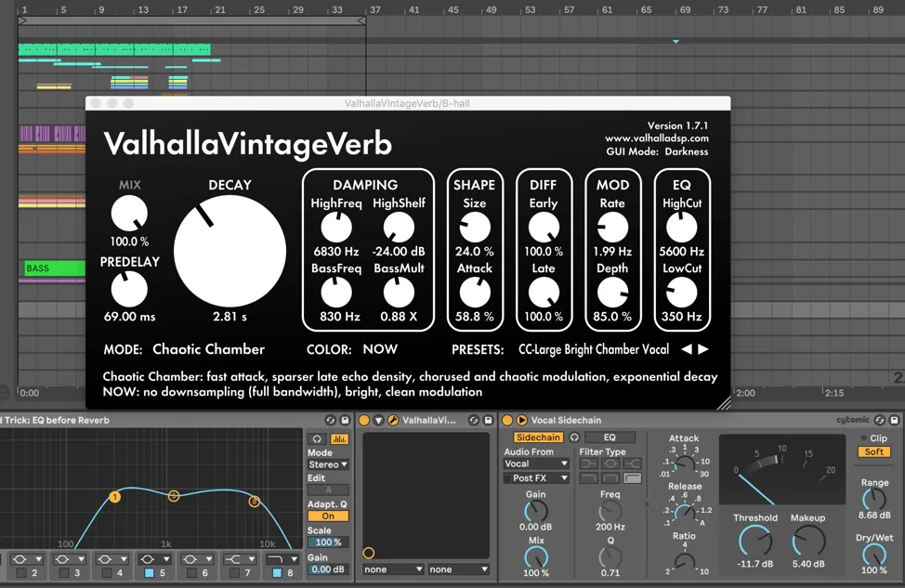Click the timeline locator marker near bar 69

(x=675, y=42)
